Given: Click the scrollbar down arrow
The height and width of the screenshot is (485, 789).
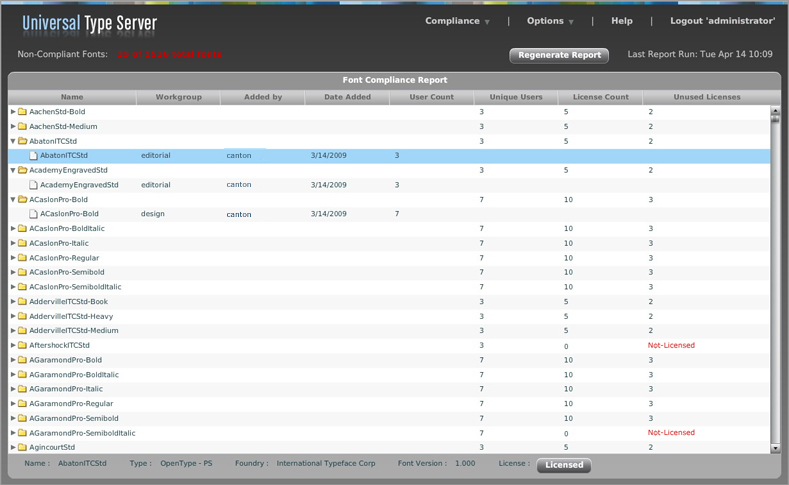Looking at the screenshot, I should click(775, 448).
